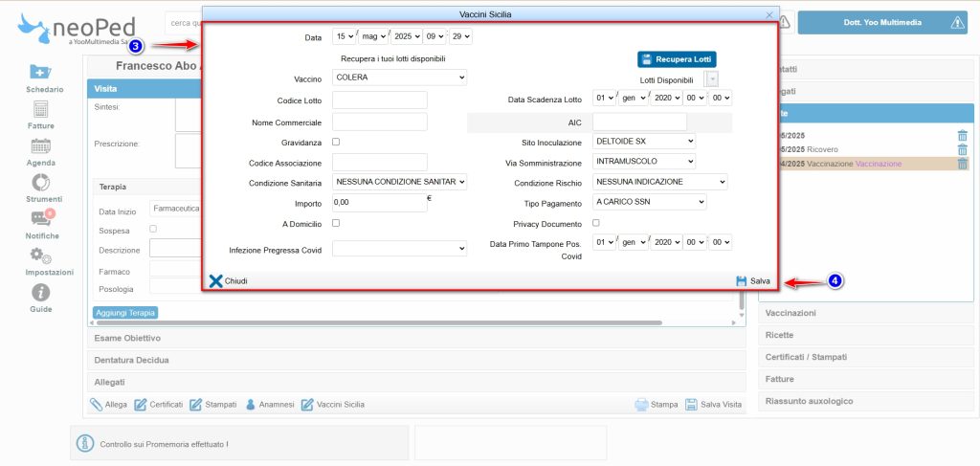Check the Privacy Documento checkbox
Image resolution: width=980 pixels, height=466 pixels.
tap(596, 223)
